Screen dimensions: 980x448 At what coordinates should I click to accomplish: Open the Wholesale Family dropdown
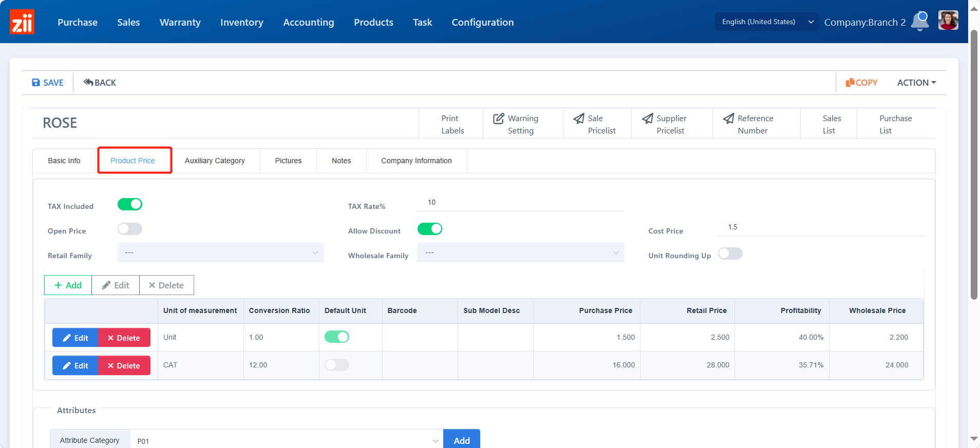(521, 252)
